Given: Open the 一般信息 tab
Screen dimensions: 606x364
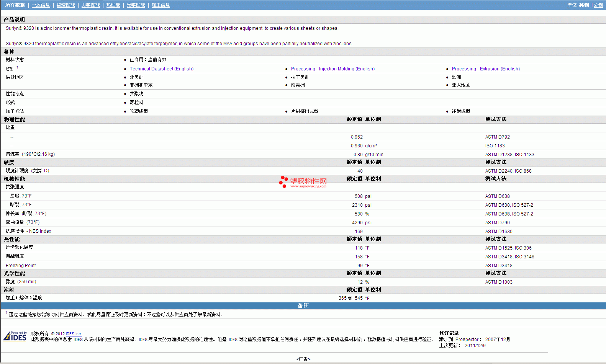Looking at the screenshot, I should pos(41,5).
